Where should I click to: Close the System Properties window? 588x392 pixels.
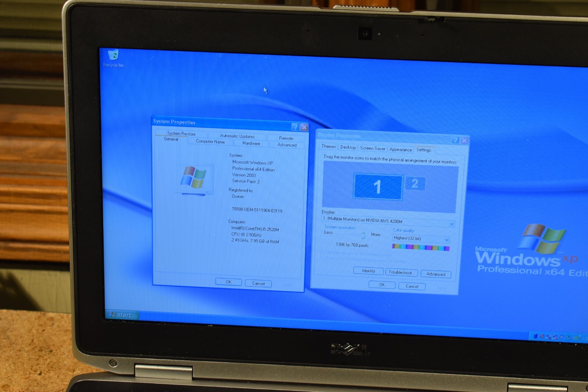[x=304, y=127]
